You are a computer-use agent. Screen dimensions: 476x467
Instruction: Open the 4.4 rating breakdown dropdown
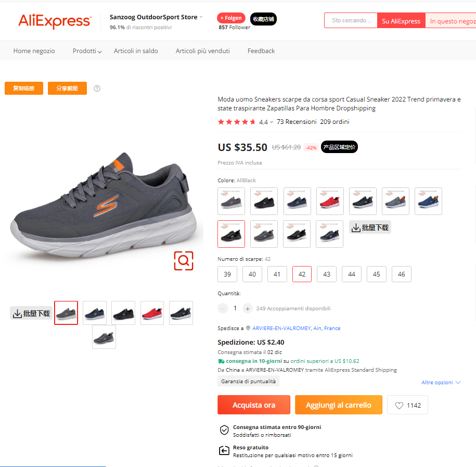pos(266,122)
